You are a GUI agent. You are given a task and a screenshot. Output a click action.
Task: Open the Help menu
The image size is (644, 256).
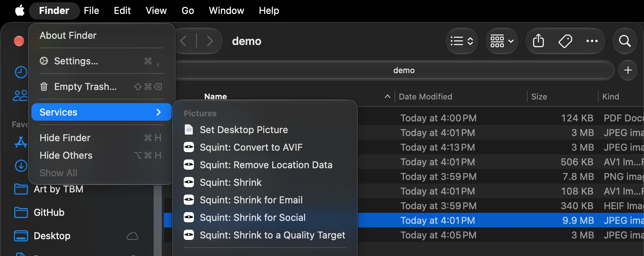[269, 11]
